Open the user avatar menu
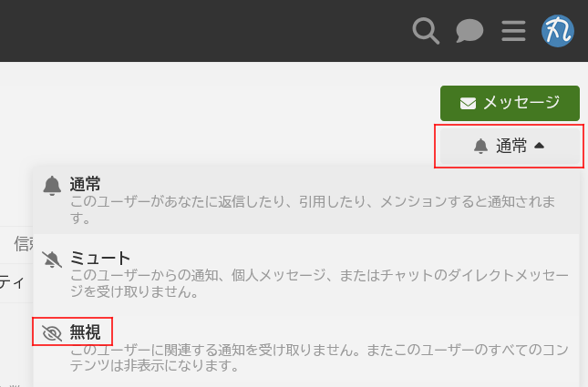 [558, 31]
